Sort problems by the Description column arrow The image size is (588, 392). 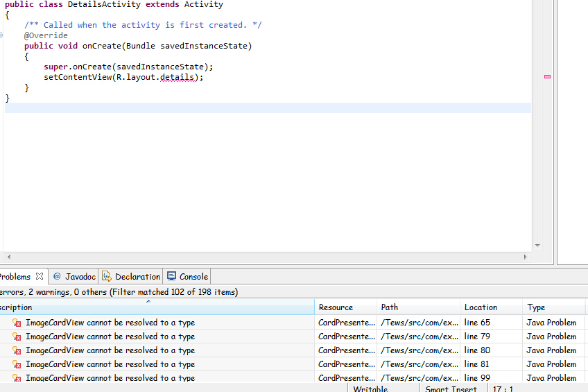pos(148,302)
